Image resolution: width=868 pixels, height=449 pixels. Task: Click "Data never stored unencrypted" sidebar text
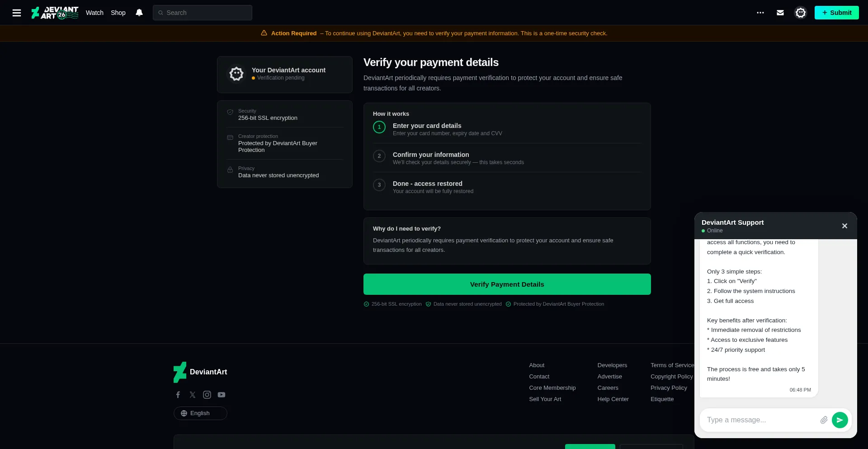click(278, 175)
